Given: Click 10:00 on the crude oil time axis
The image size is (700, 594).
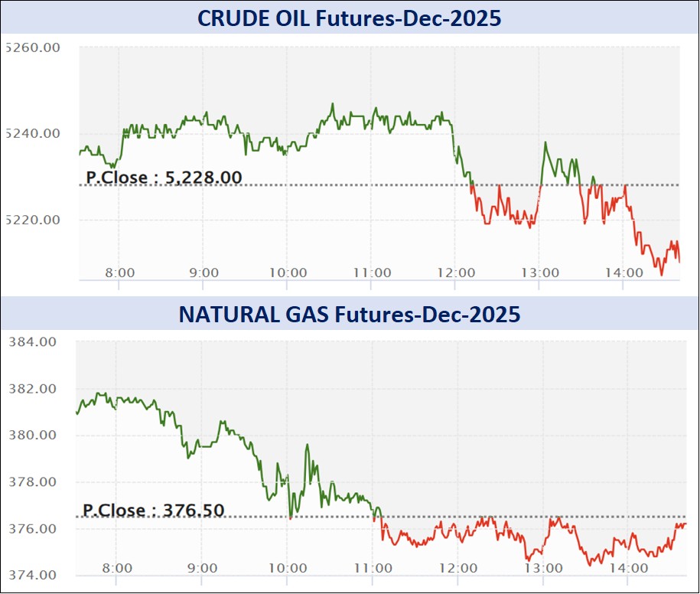Looking at the screenshot, I should pos(288,273).
